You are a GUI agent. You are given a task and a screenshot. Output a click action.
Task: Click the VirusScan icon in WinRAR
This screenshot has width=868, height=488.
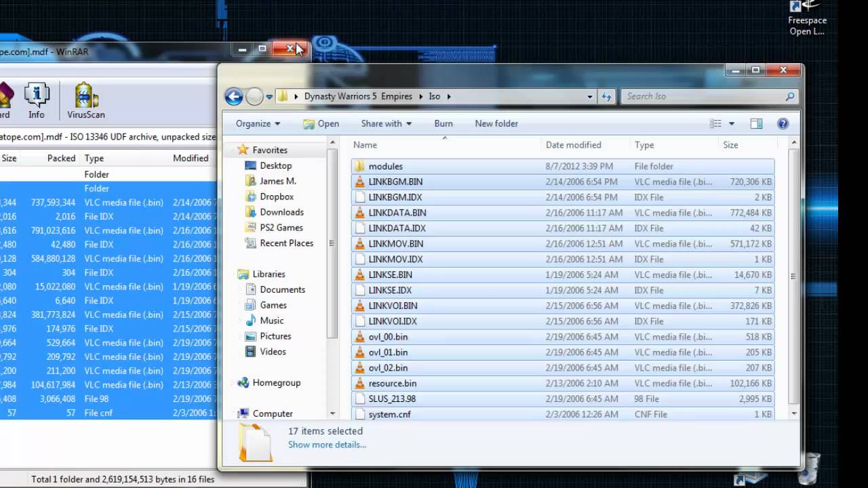coord(86,101)
